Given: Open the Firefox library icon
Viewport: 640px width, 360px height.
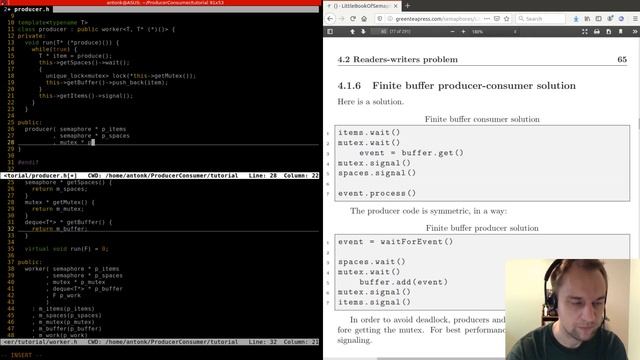Looking at the screenshot, I should 587,19.
